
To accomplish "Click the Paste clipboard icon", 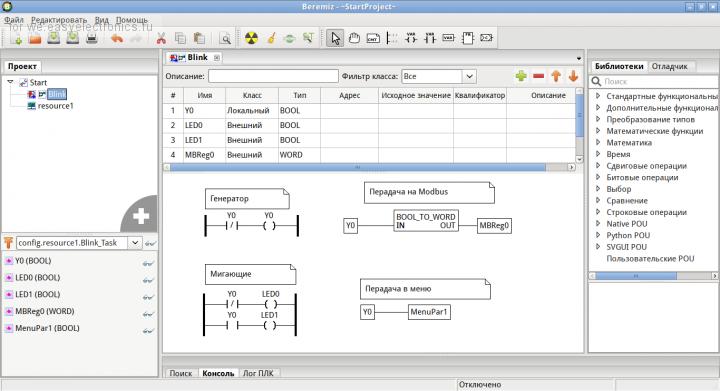I will [199, 39].
